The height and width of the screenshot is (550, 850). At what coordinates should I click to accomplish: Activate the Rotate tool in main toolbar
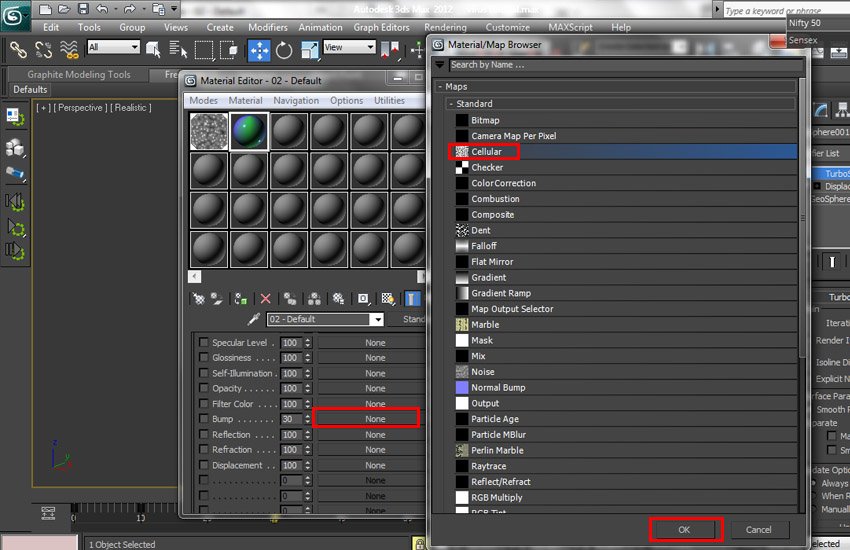pos(284,49)
